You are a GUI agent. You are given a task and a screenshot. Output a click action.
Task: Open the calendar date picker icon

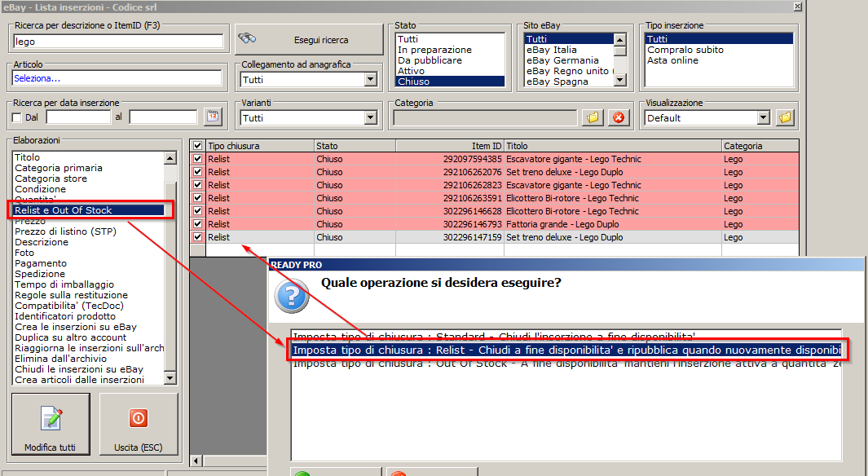213,117
